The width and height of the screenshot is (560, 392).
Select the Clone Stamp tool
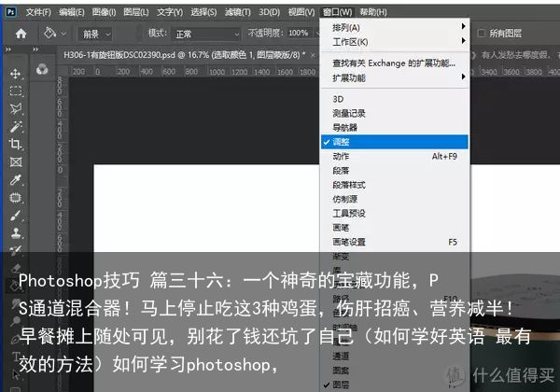16,233
